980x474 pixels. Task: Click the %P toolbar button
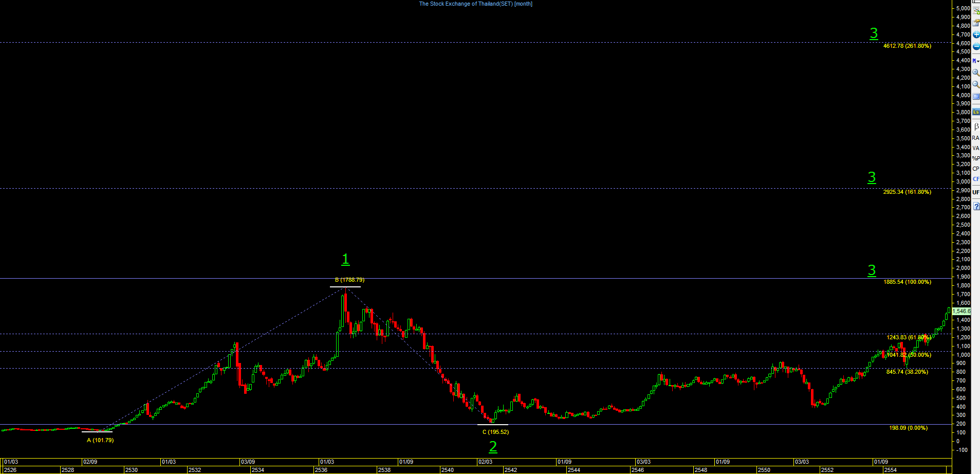(x=976, y=158)
